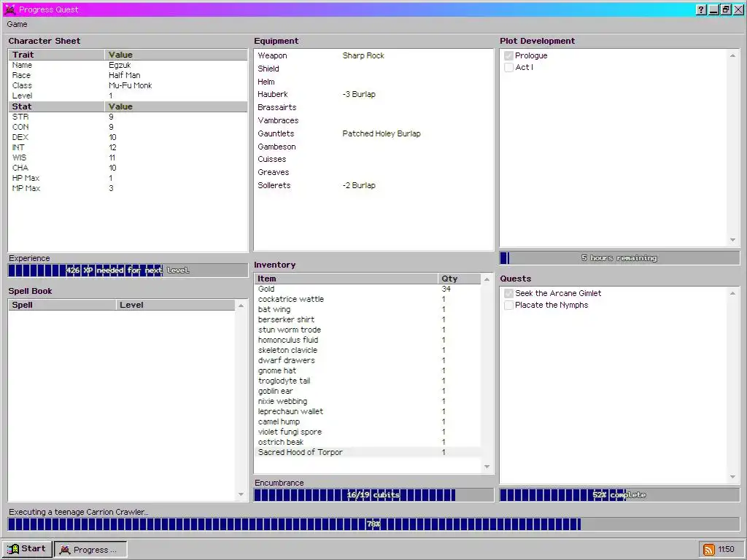
Task: Select Patched Holey Burlap gauntlets entry
Action: click(x=381, y=134)
